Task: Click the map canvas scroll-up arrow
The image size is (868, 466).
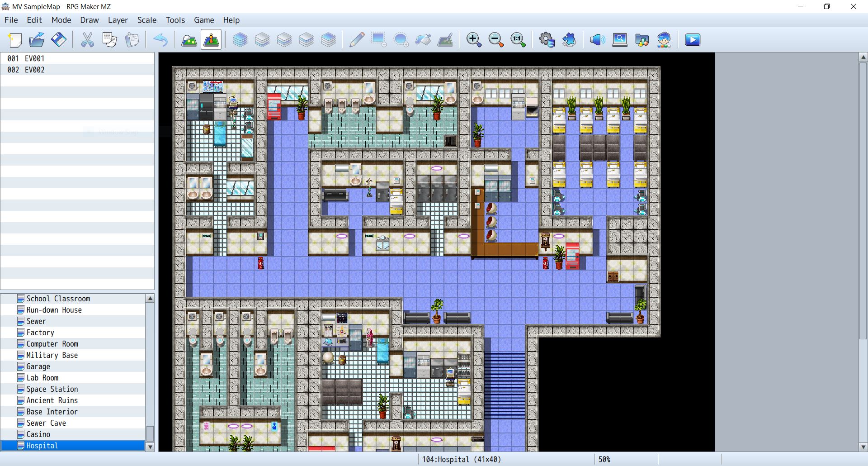Action: pos(863,57)
